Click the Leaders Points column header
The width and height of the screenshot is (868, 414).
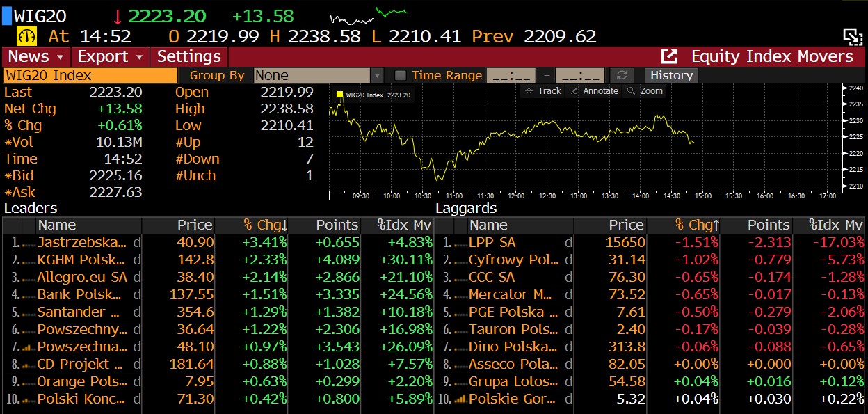pyautogui.click(x=324, y=225)
